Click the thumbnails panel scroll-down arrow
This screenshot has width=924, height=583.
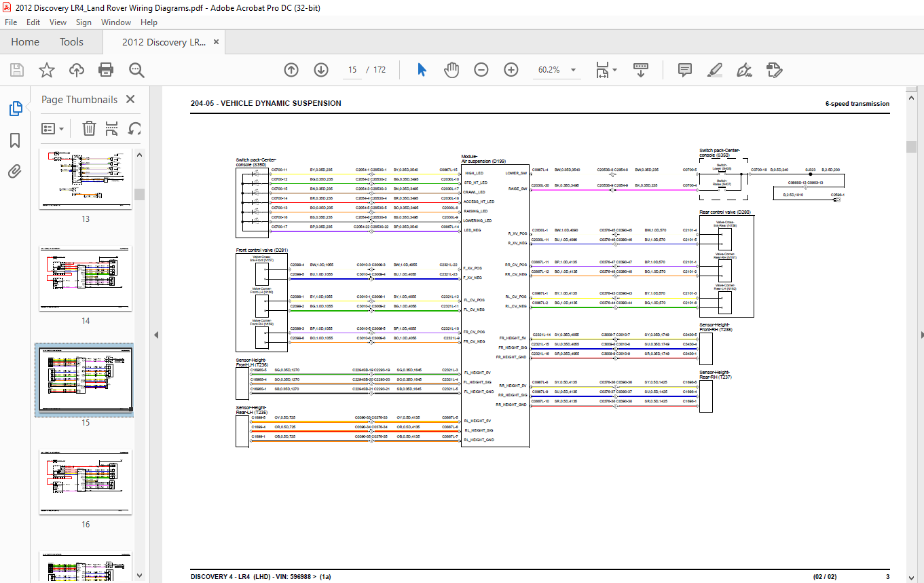[140, 576]
